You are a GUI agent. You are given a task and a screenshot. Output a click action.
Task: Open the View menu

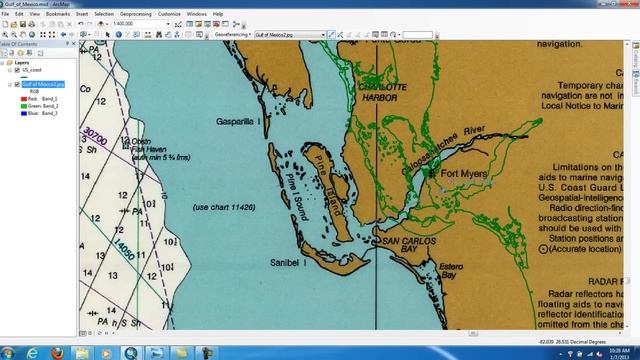pyautogui.click(x=35, y=14)
